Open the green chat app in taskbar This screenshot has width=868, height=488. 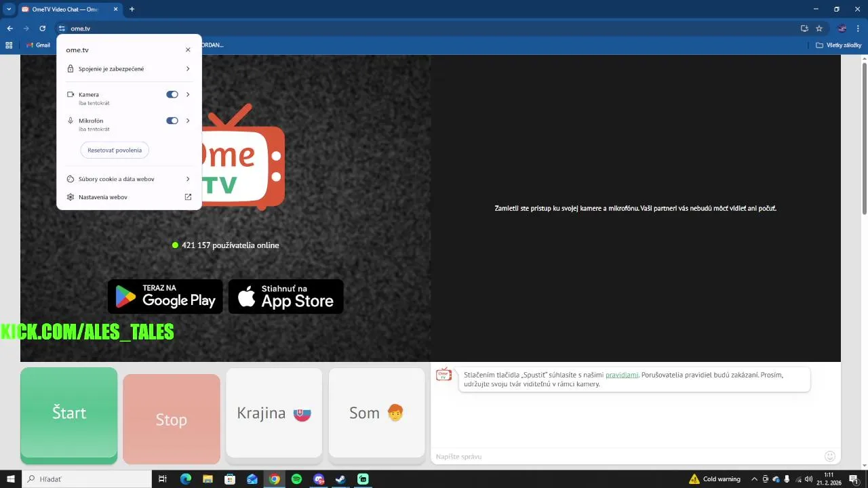[x=363, y=479]
